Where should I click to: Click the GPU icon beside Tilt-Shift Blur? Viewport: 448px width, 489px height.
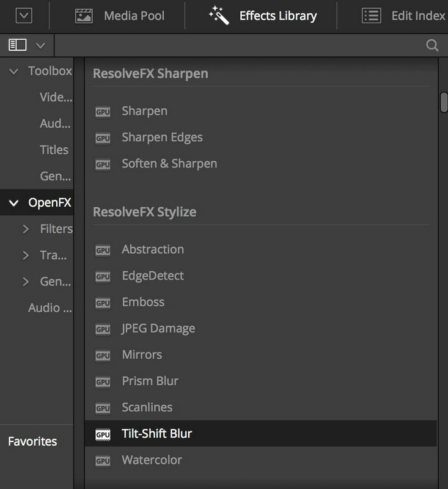[x=103, y=435]
